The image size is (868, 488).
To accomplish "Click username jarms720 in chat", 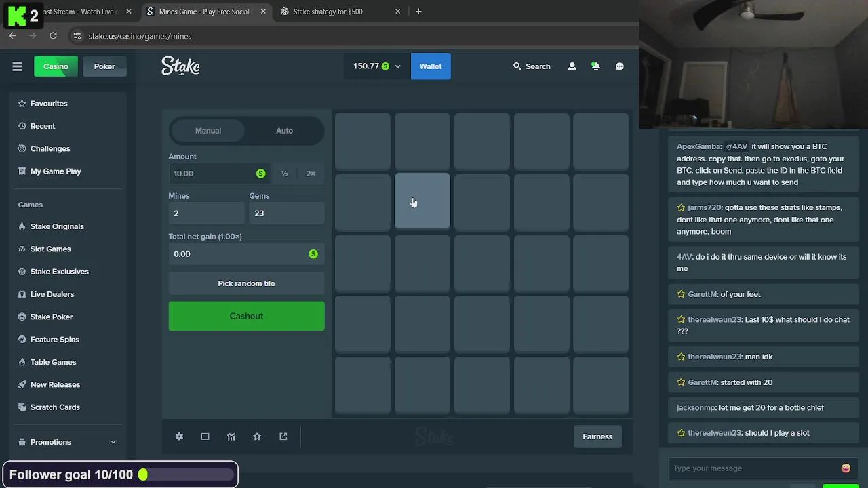I will click(x=704, y=207).
